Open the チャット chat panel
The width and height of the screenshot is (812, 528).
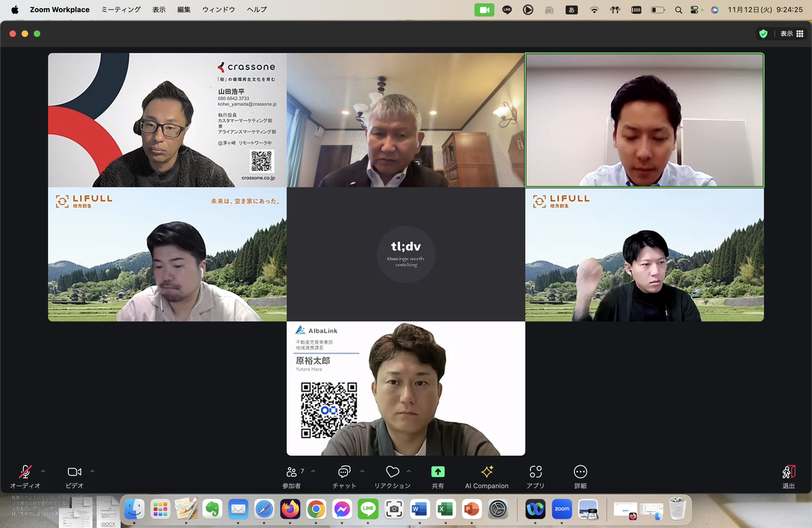(x=344, y=472)
